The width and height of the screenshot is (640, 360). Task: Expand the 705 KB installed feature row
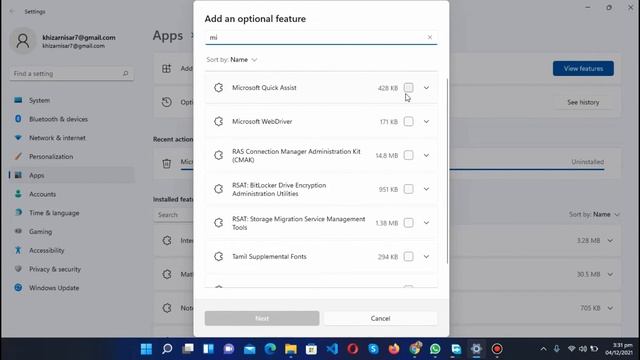pos(610,308)
